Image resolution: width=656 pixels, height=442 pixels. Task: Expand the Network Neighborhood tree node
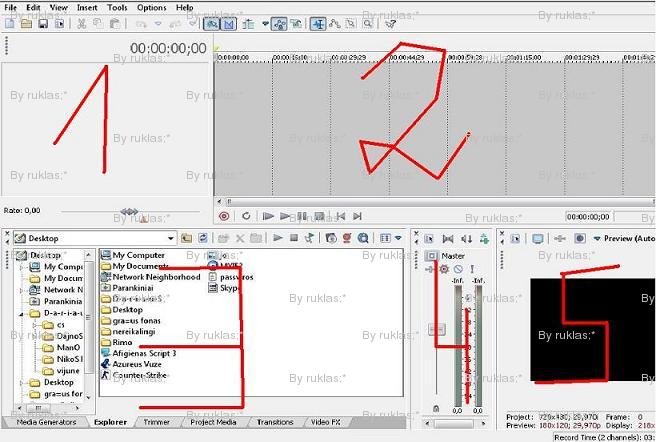pyautogui.click(x=22, y=290)
